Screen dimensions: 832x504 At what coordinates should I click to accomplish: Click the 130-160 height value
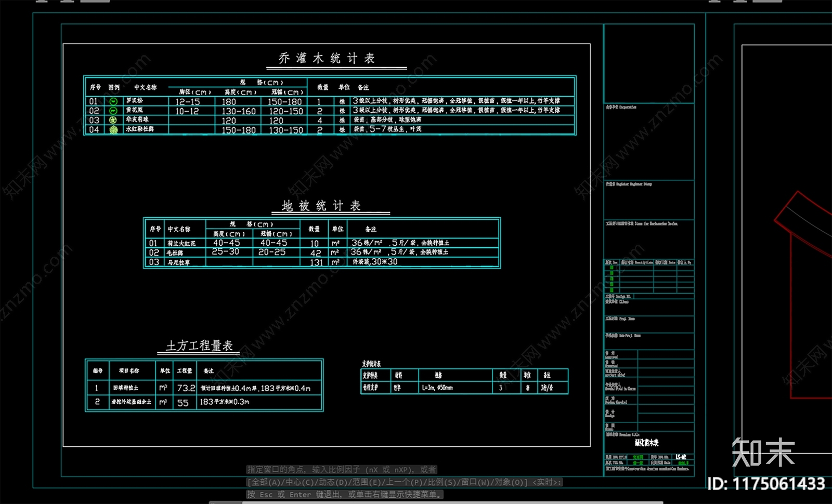coord(239,111)
